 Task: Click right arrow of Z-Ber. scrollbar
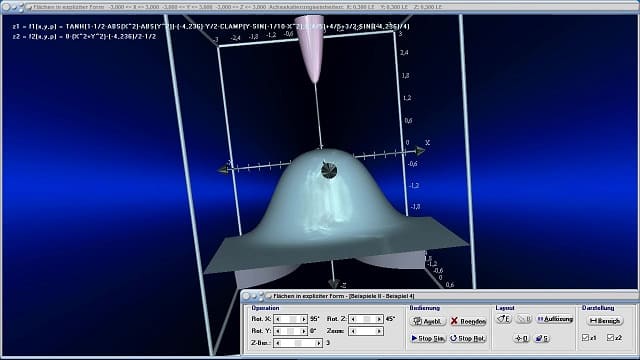(x=318, y=343)
